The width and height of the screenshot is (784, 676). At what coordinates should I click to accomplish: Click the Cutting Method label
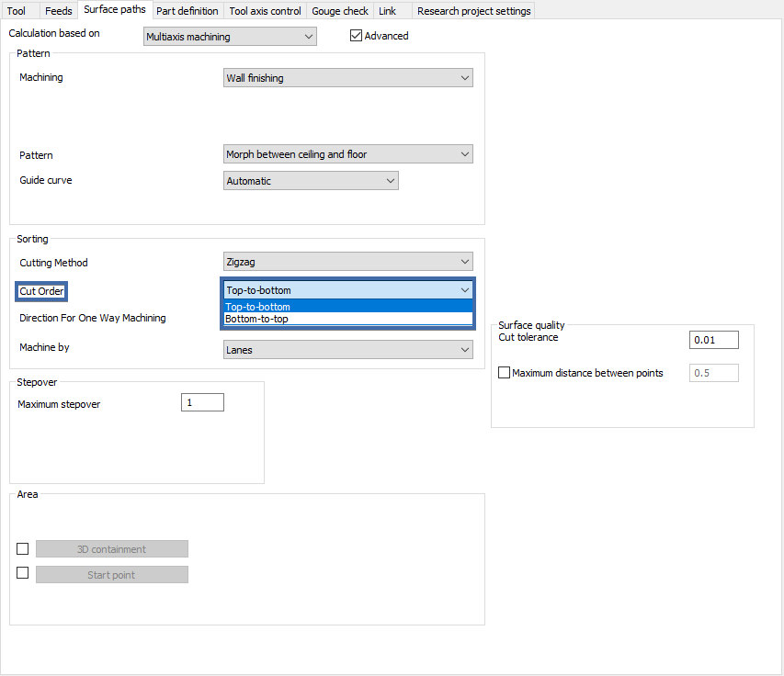point(53,263)
